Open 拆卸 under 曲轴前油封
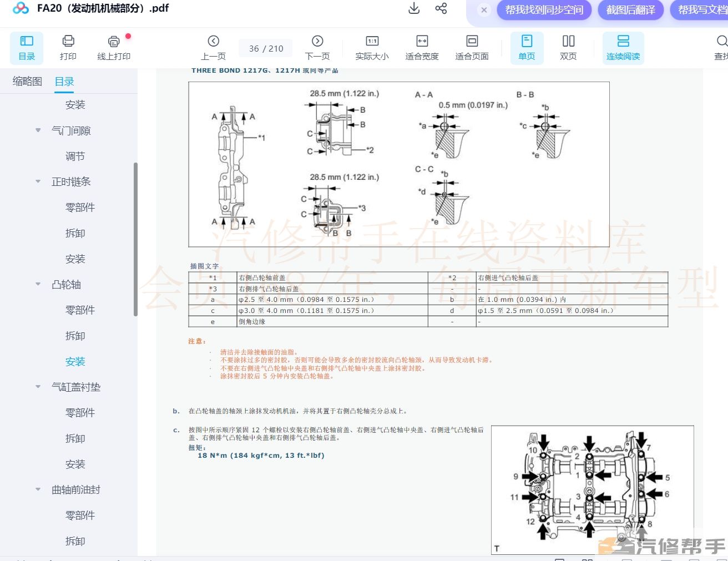Image resolution: width=728 pixels, height=561 pixels. [75, 541]
